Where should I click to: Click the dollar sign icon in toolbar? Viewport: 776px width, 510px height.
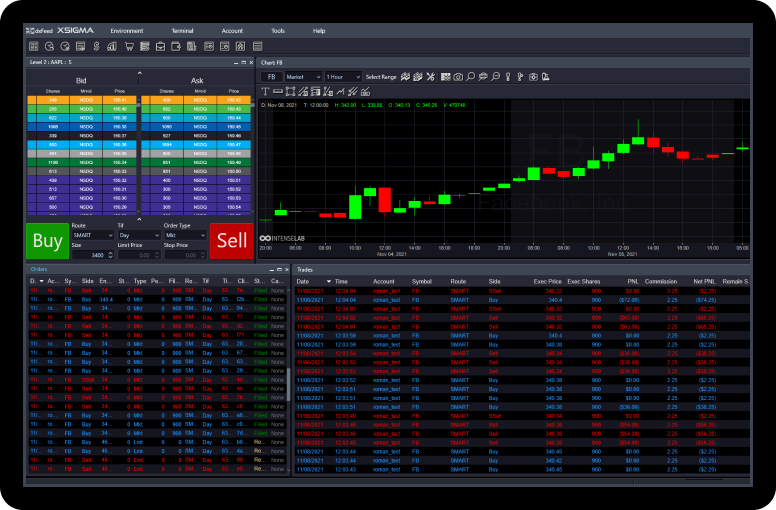97,46
